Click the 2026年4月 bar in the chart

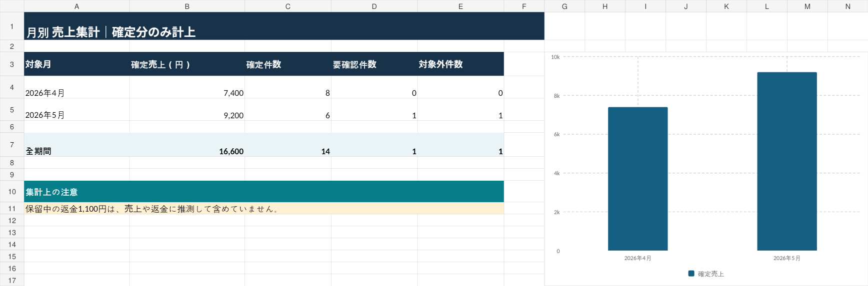point(637,179)
